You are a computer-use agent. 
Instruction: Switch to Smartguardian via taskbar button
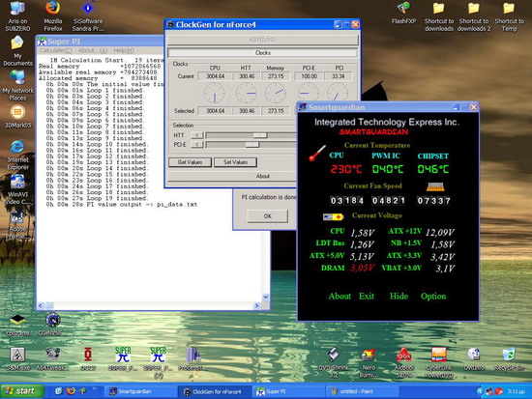(140, 391)
